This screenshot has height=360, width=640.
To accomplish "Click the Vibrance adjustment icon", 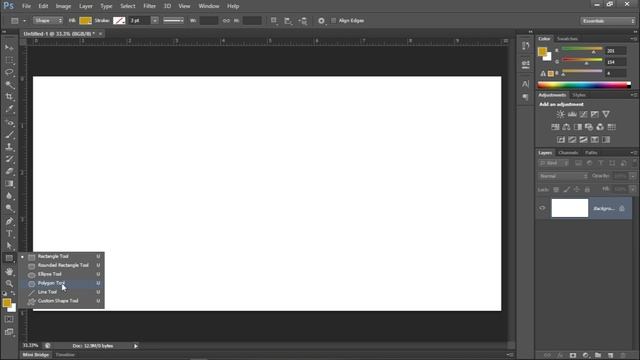I will [606, 114].
